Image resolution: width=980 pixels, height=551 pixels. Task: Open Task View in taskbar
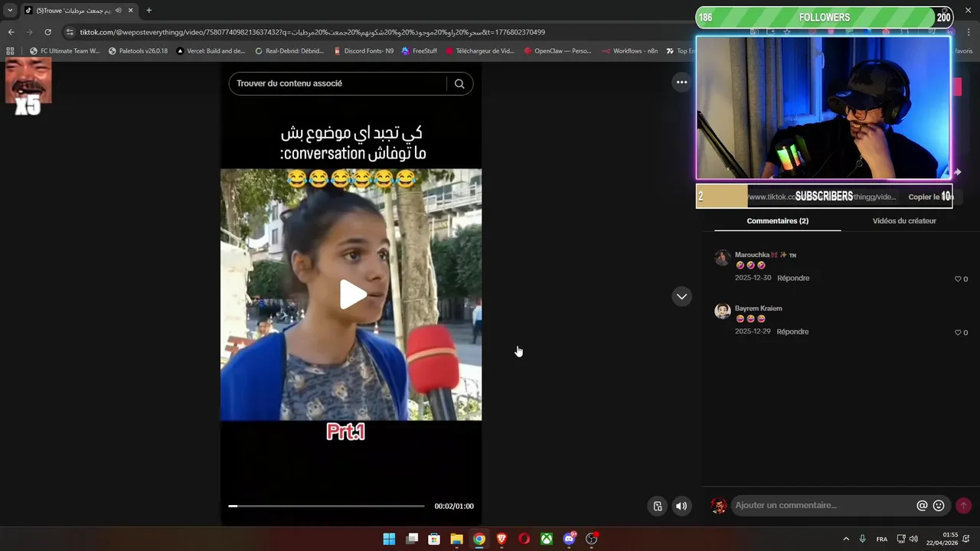[x=412, y=539]
